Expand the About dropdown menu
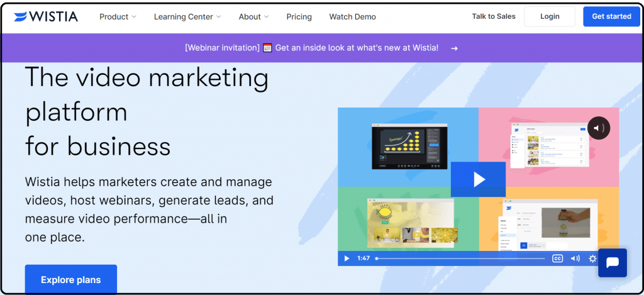The image size is (644, 295). coord(254,17)
